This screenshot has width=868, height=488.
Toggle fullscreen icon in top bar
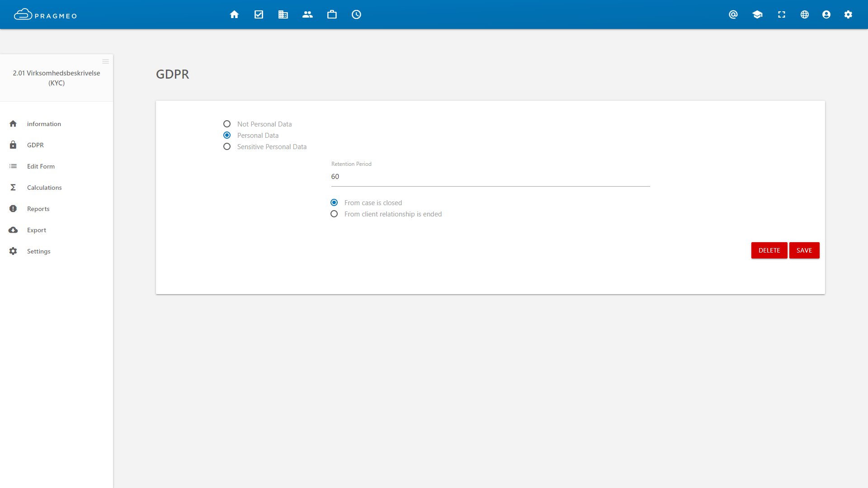pos(782,14)
